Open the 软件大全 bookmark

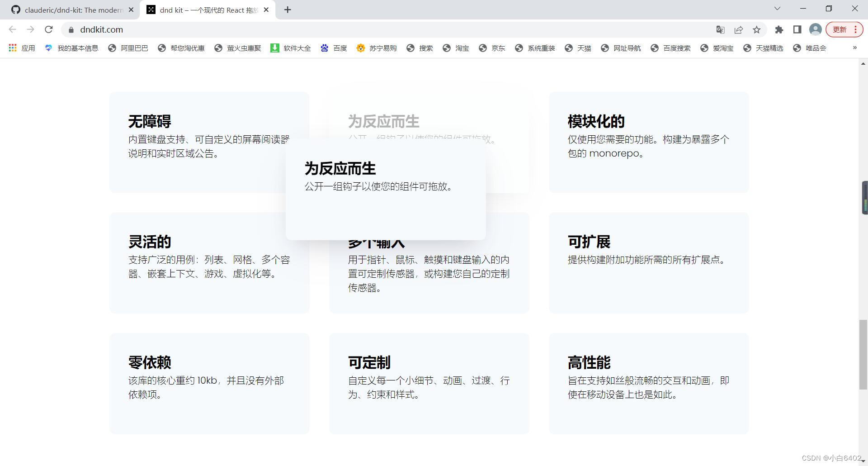coord(291,48)
